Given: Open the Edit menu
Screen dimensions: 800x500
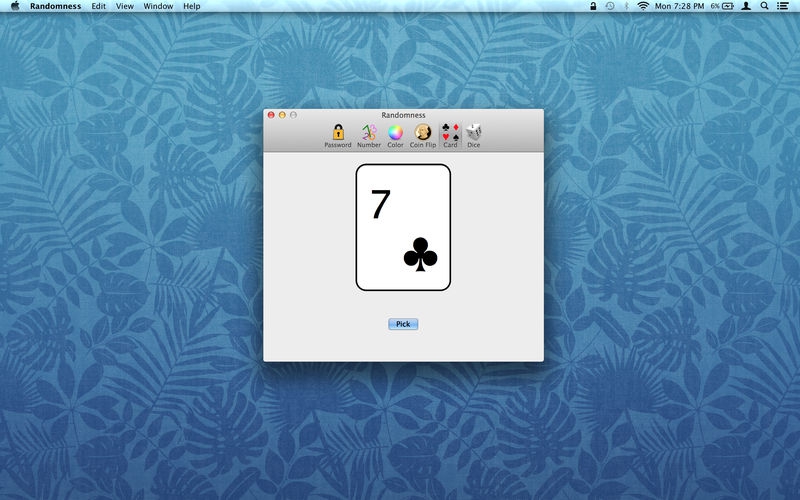Looking at the screenshot, I should 98,6.
